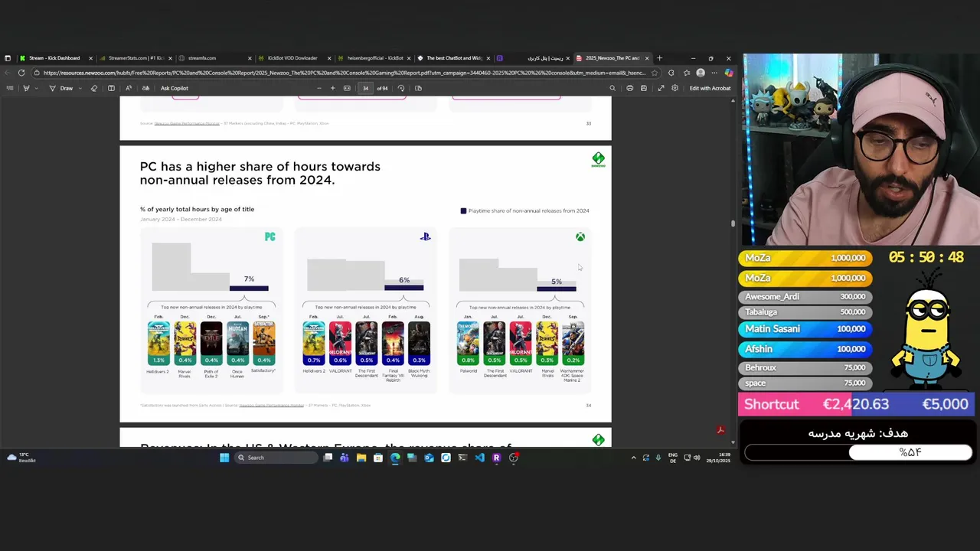Switch to streamfa.com tab
This screenshot has width=980, height=551.
pos(215,58)
